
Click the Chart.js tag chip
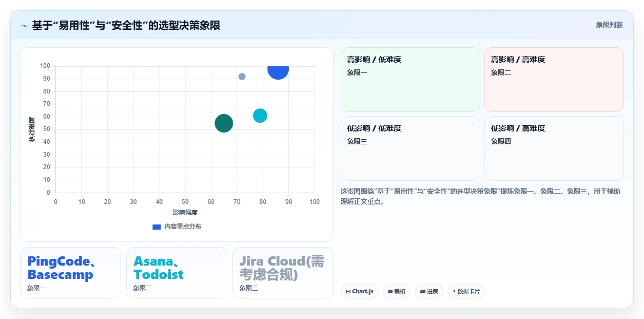tap(360, 291)
